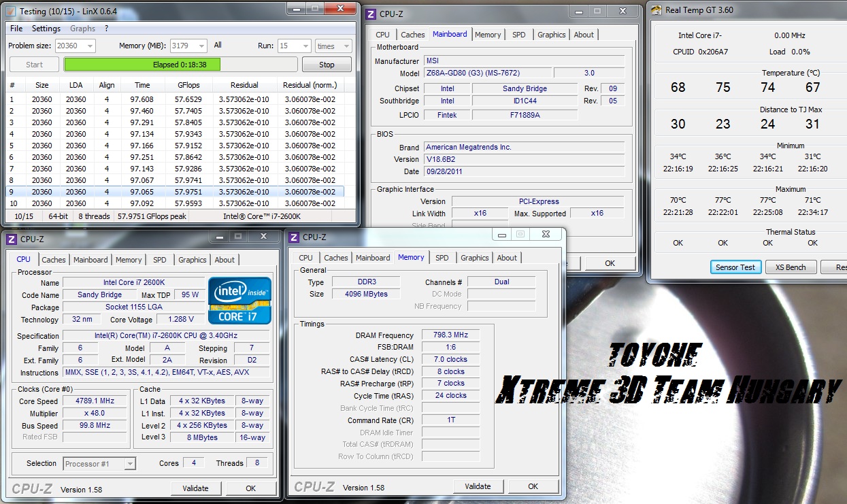Click the 77°C maximum temperature at 22:22:01
Image resolution: width=847 pixels, height=504 pixels.
723,201
